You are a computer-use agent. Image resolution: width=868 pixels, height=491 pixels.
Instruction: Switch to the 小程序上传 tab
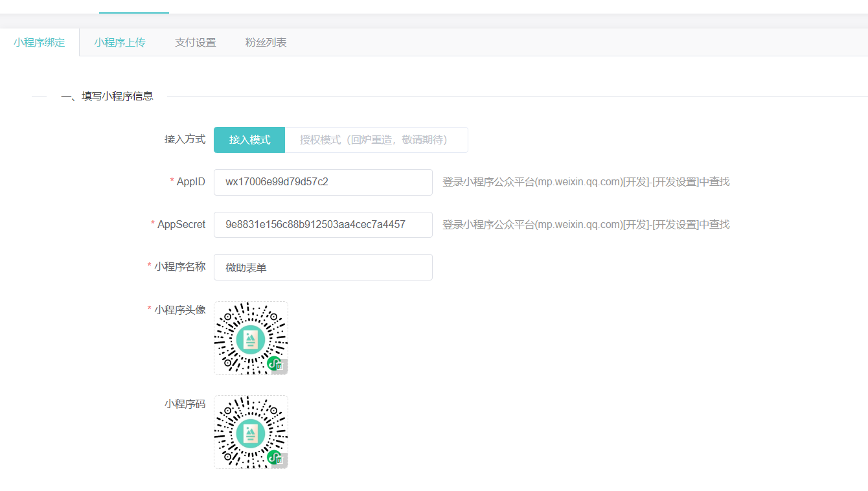click(x=120, y=43)
